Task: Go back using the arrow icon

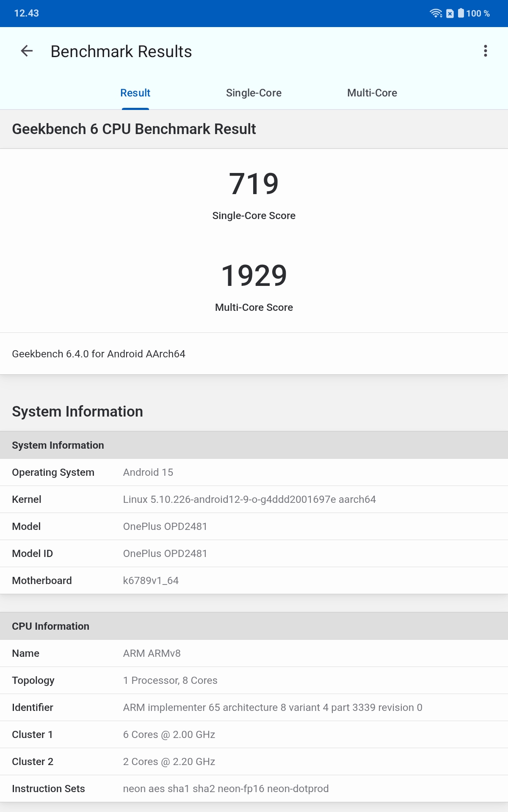Action: click(x=27, y=51)
